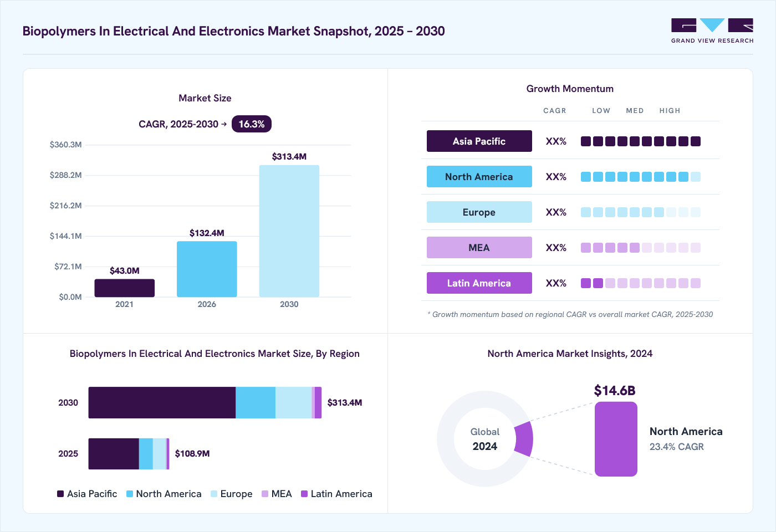Click the 2030 light blue bar
Image resolution: width=776 pixels, height=532 pixels.
pyautogui.click(x=289, y=231)
